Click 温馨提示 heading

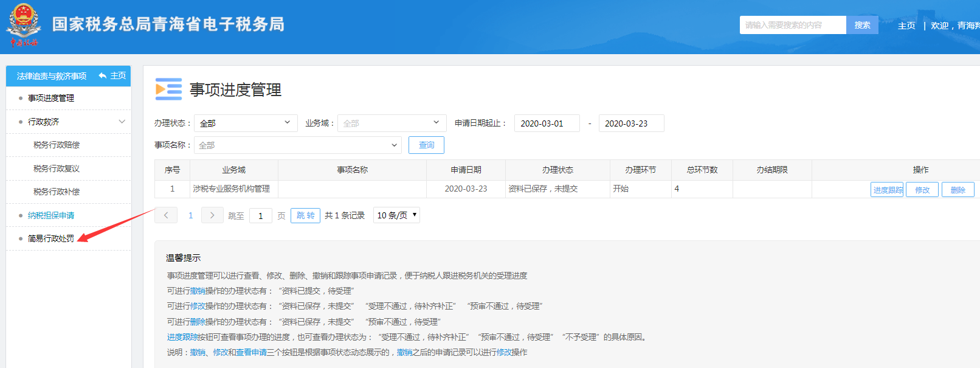click(x=184, y=258)
